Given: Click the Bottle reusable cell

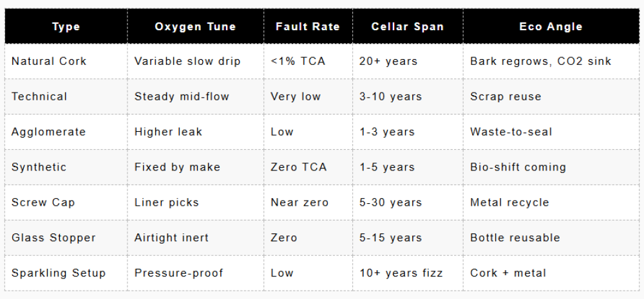Looking at the screenshot, I should point(515,238).
